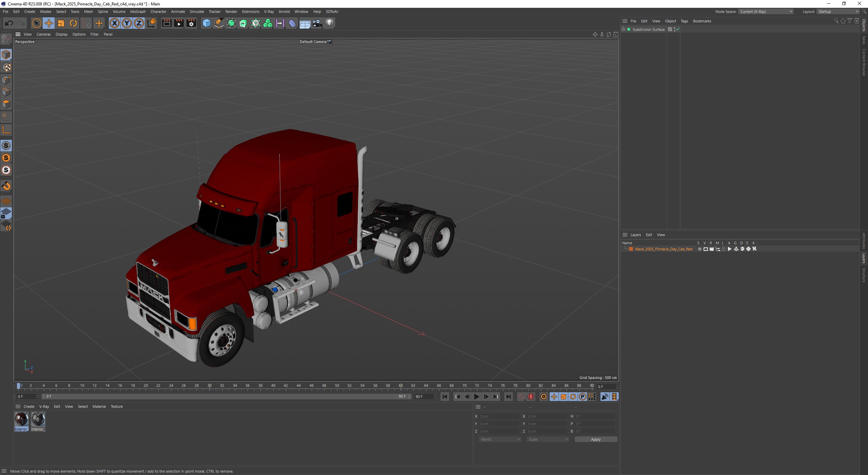Viewport: 868px width, 475px height.
Task: Add an Extrude generator icon
Action: 243,23
